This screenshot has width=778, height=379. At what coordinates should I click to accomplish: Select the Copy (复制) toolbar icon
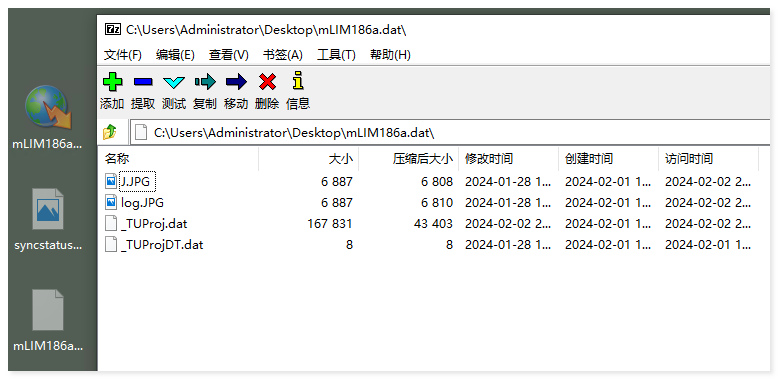[205, 81]
